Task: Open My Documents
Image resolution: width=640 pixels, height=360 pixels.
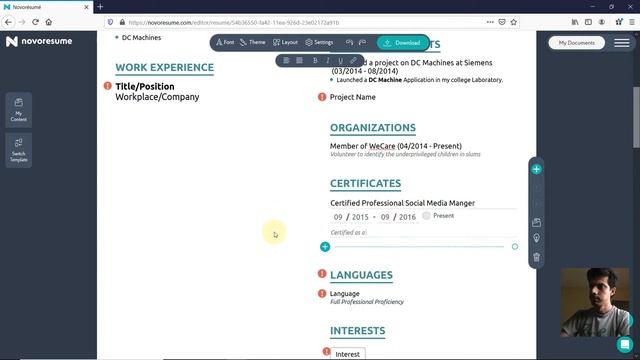Action: click(576, 42)
